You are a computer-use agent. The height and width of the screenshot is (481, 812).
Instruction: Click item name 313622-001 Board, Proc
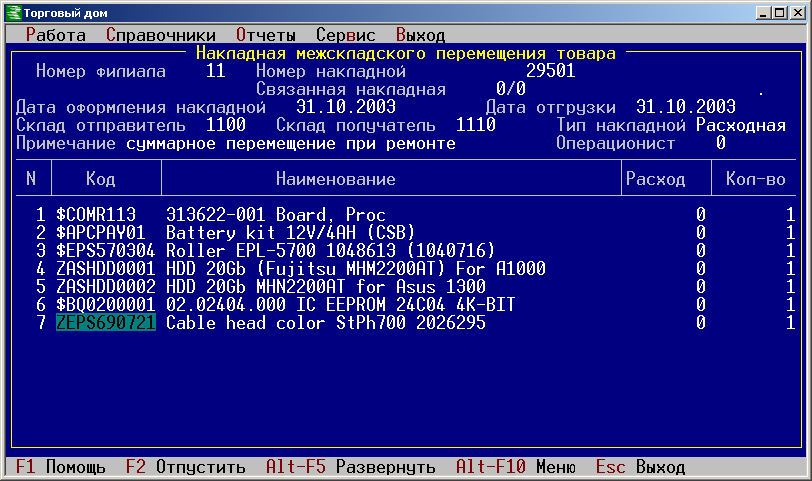(276, 214)
